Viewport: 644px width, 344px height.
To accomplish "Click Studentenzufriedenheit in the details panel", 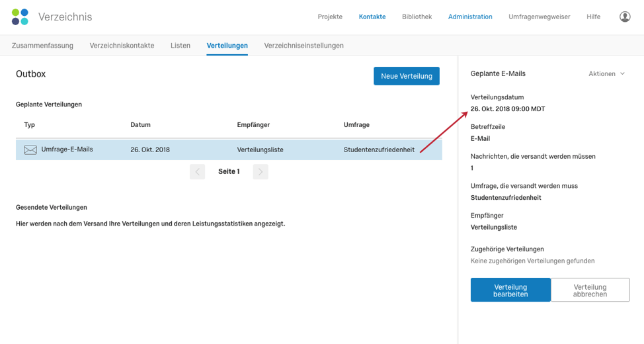I will click(x=506, y=198).
